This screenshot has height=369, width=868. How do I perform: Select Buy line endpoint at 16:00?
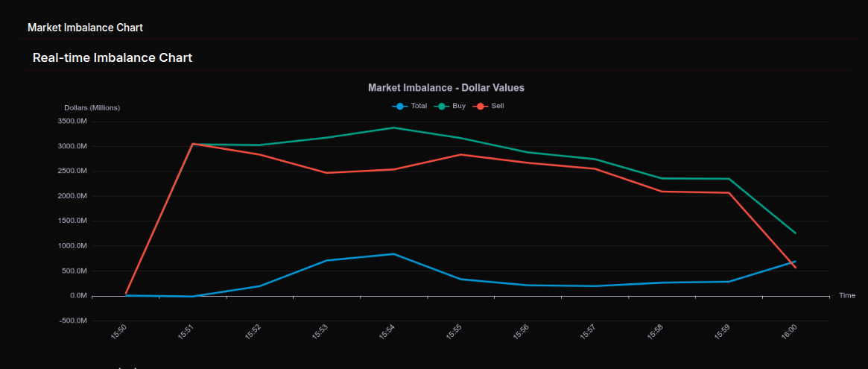[795, 233]
